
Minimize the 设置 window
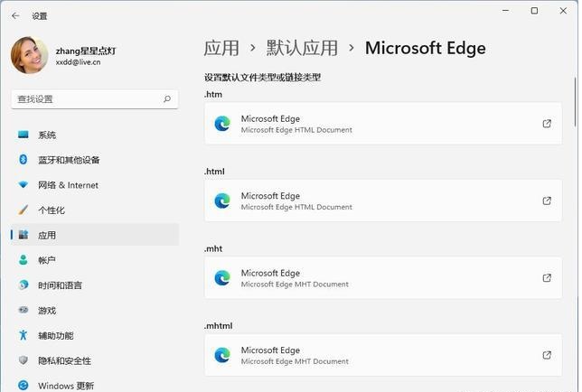(505, 11)
